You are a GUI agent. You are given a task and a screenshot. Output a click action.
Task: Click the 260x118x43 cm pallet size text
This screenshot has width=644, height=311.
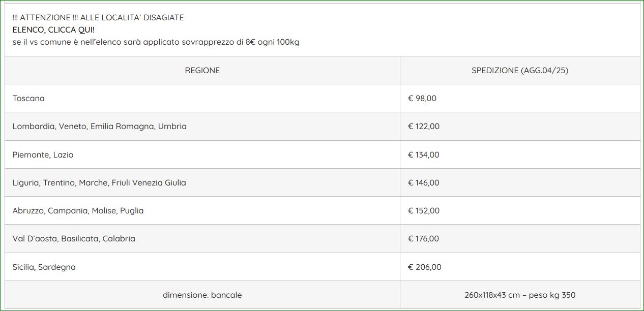493,295
